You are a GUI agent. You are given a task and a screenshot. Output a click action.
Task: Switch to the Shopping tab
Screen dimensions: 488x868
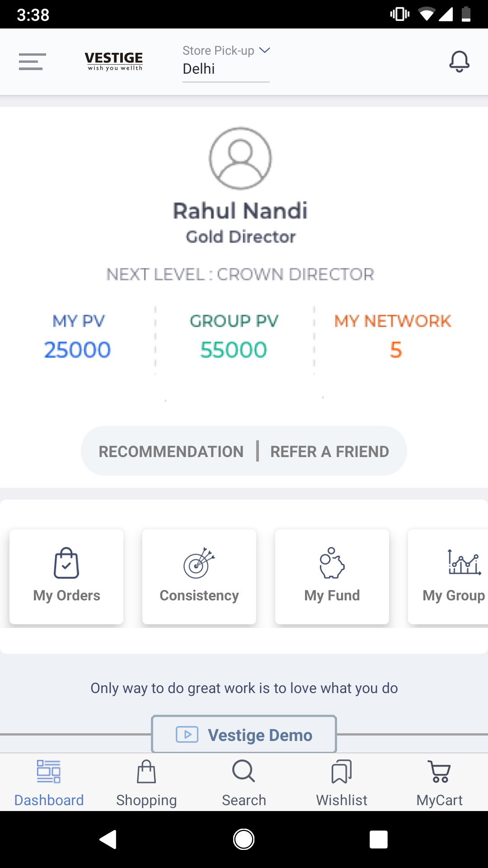146,783
